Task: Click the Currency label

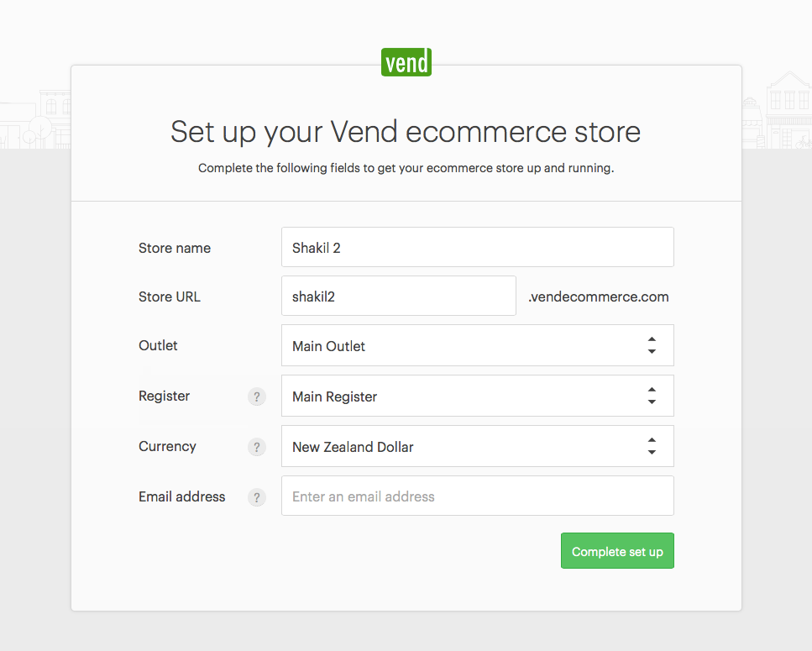Action: tap(167, 446)
